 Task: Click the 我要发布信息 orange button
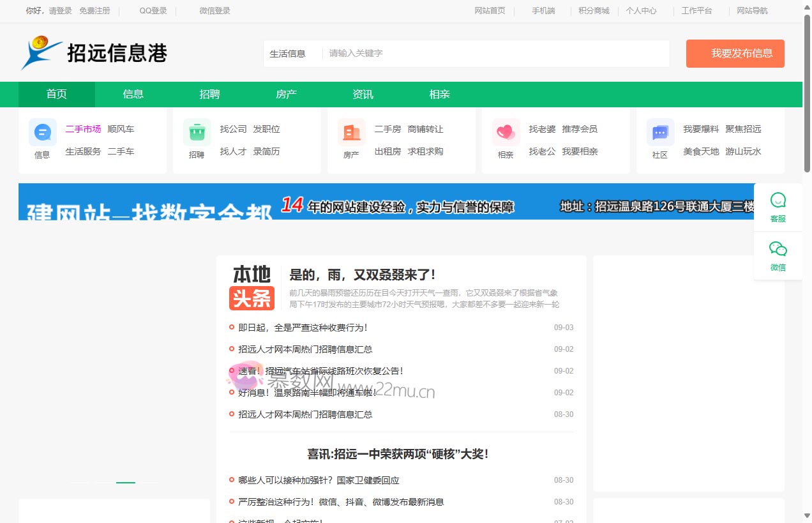pos(735,54)
